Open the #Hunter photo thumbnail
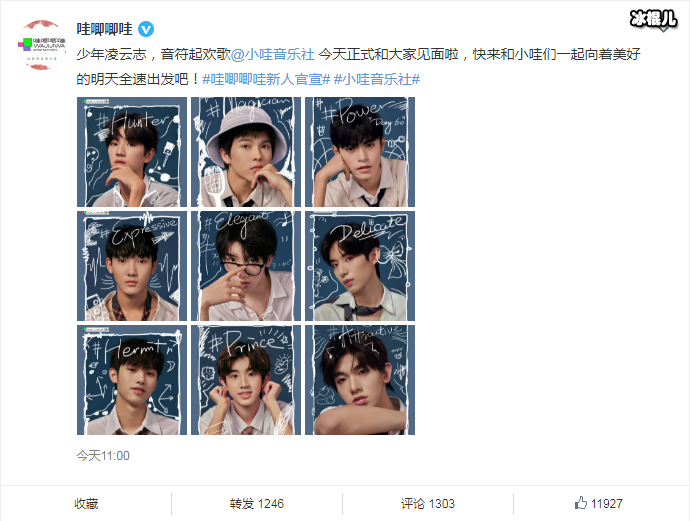This screenshot has height=521, width=690. pyautogui.click(x=132, y=152)
